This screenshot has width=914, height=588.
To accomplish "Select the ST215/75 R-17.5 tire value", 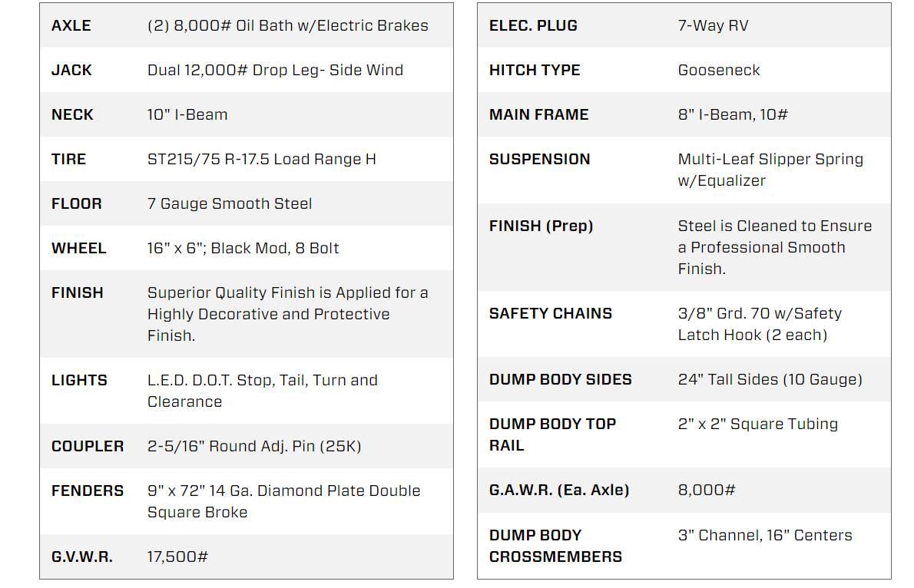I will pyautogui.click(x=261, y=159).
